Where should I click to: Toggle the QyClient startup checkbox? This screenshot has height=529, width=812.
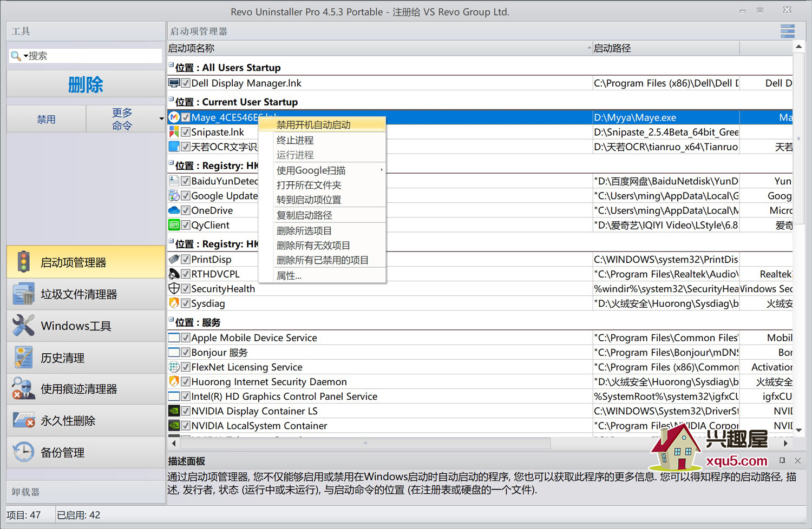186,225
